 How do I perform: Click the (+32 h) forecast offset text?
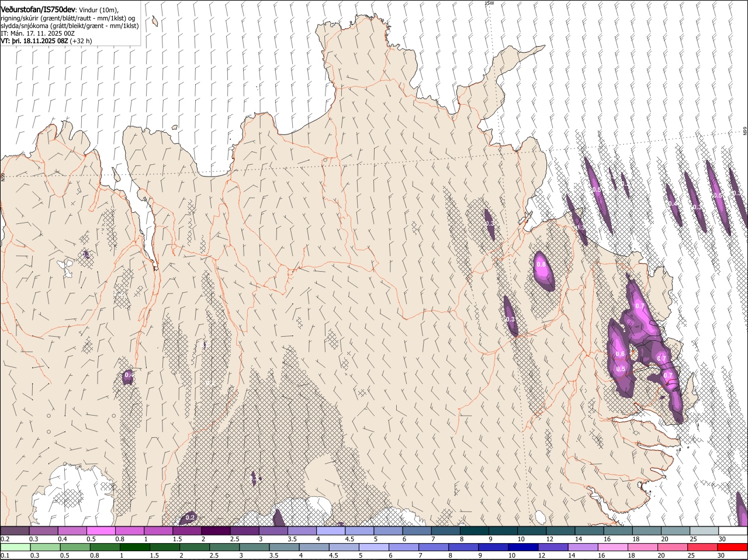pyautogui.click(x=81, y=42)
